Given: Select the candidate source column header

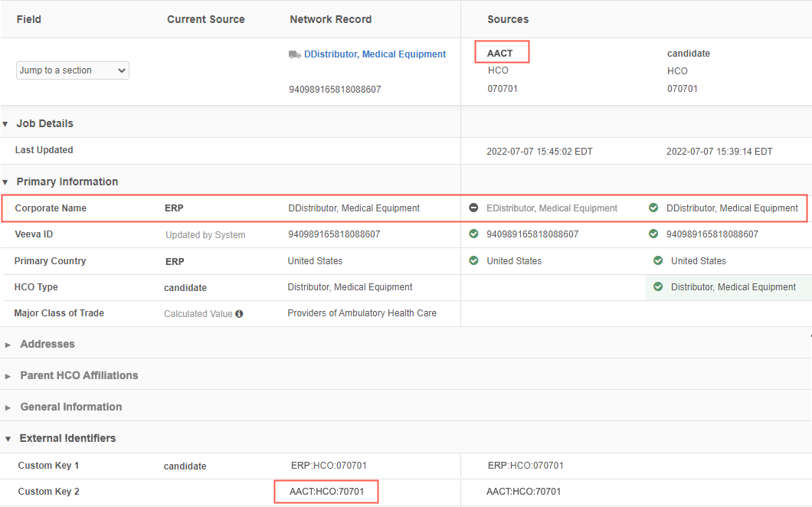Looking at the screenshot, I should tap(689, 54).
